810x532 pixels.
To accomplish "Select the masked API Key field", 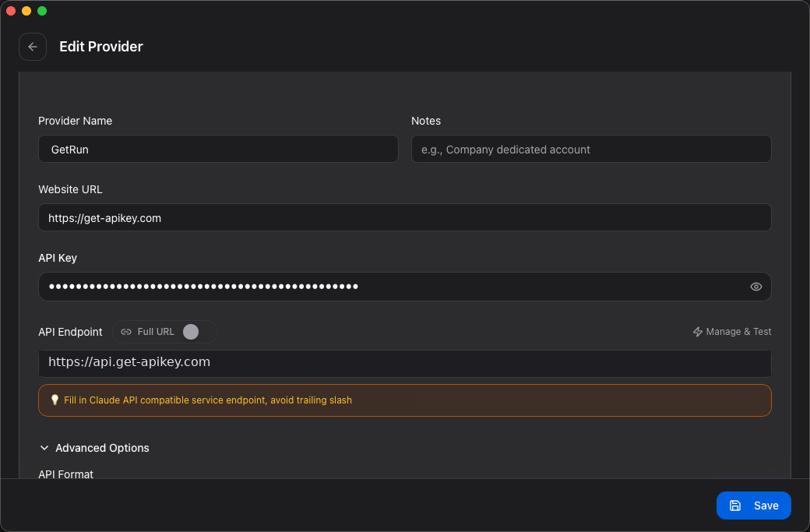I will (x=404, y=287).
